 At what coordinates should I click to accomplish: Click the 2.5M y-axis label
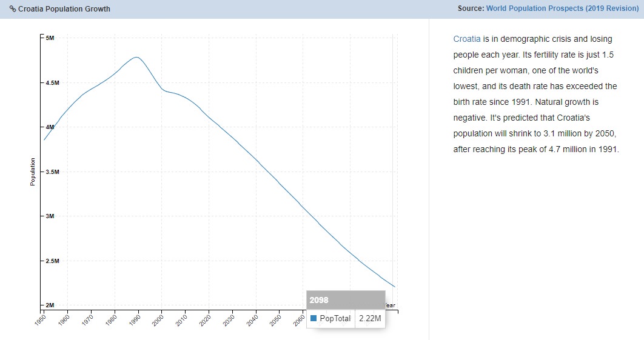[x=52, y=261]
